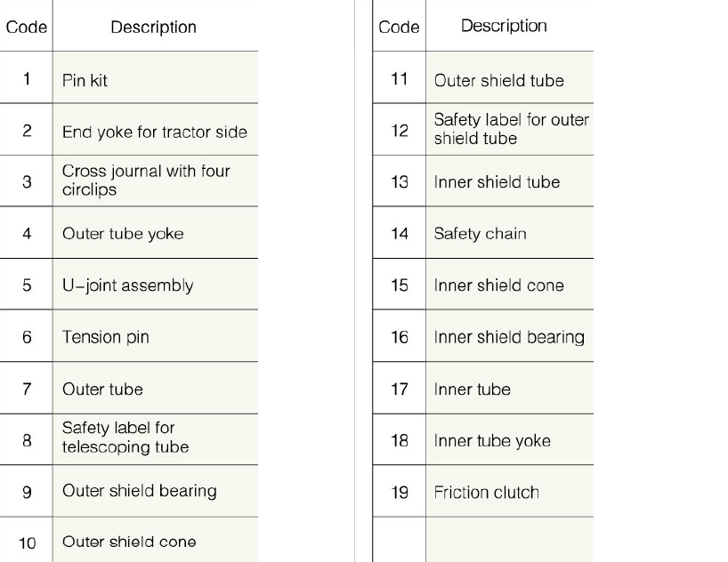This screenshot has width=728, height=562.
Task: Click 'Safety label for telescoping tube' text
Action: pos(125,438)
